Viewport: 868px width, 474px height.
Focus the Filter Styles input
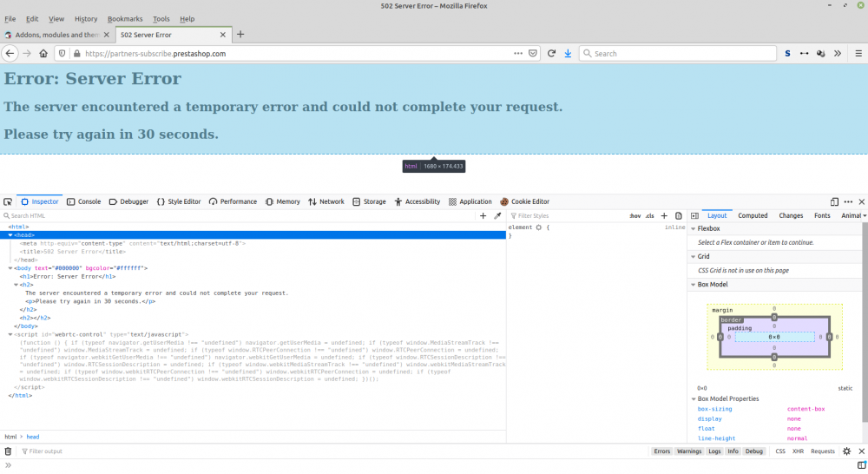tap(568, 216)
